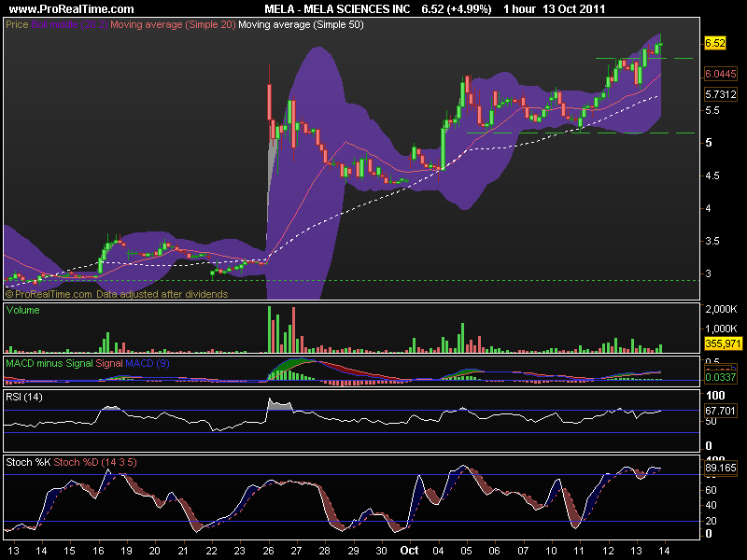Click the '26' date marker on time axis

(x=268, y=551)
